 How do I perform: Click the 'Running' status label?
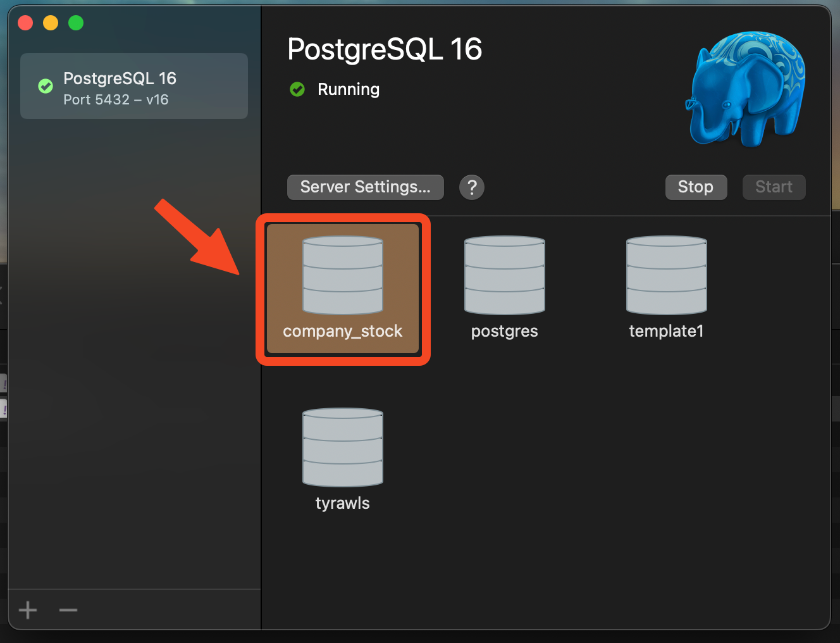click(x=349, y=89)
